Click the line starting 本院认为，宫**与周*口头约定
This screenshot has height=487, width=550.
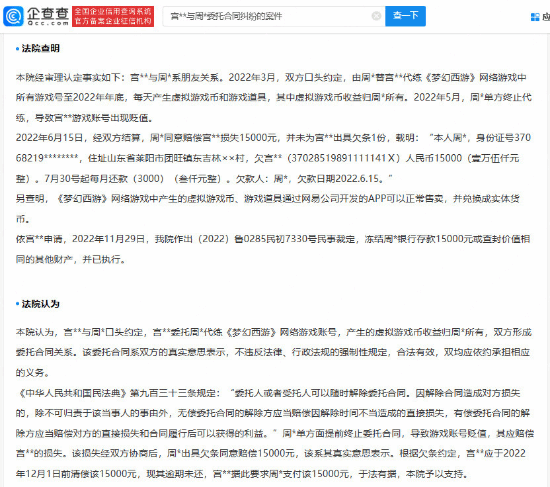click(x=274, y=332)
